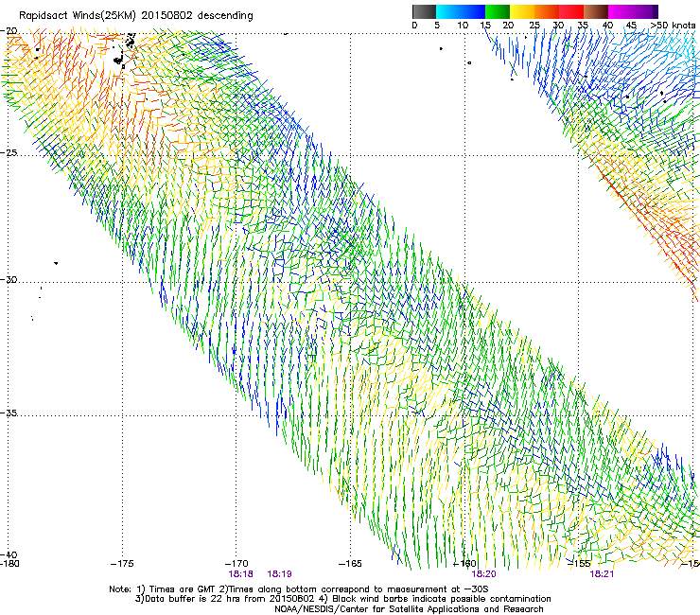
Task: Click the '18:20' time label
Action: point(484,574)
